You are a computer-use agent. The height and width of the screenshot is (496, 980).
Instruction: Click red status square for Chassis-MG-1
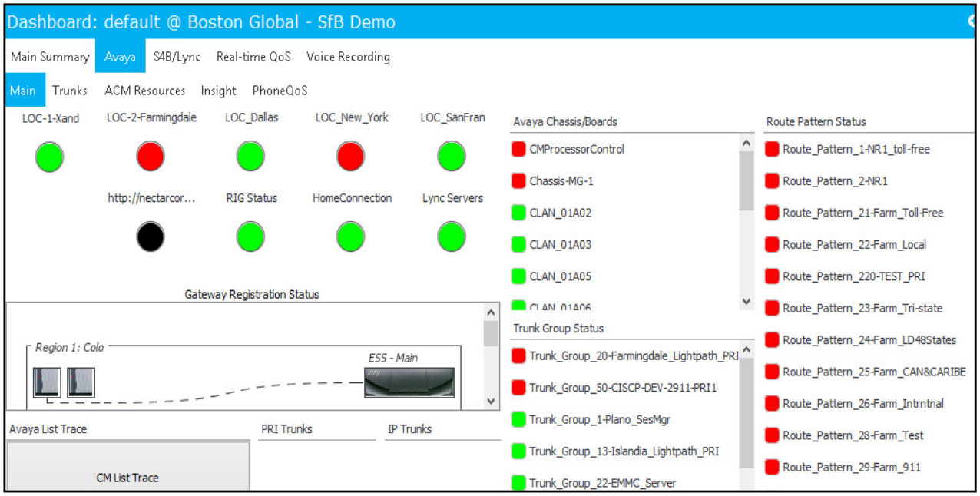point(518,181)
